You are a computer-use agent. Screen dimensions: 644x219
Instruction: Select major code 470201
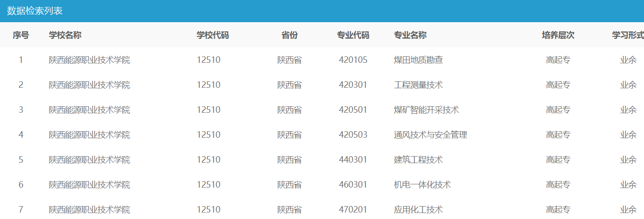[353, 210]
